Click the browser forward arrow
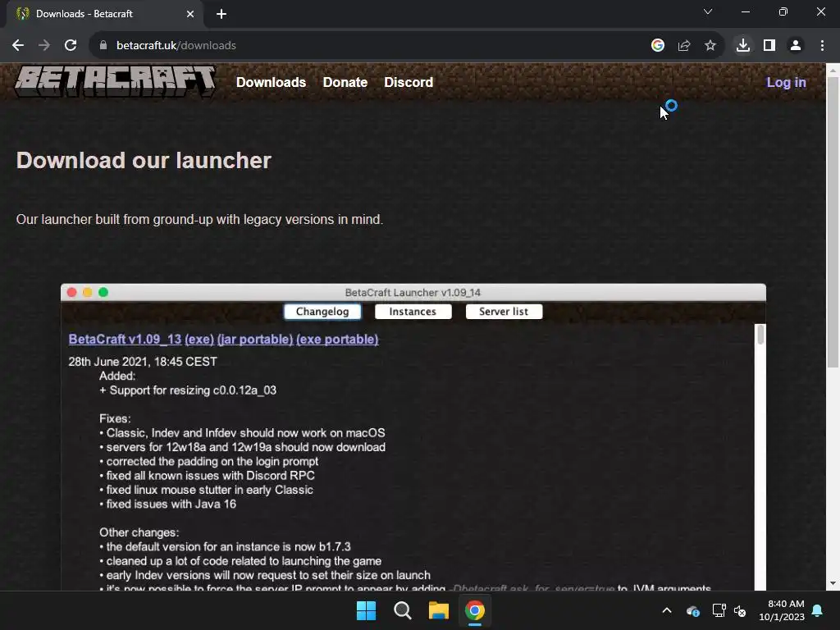The image size is (840, 630). point(44,46)
